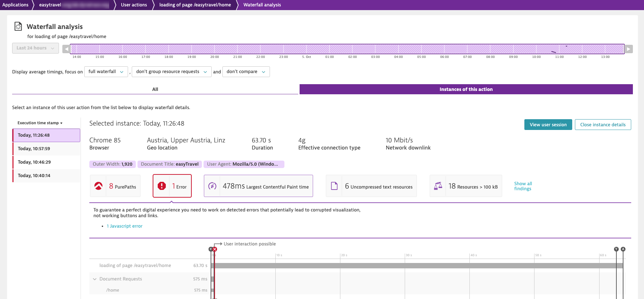Click Show all findings link
Screen dimensions: 644x299
(x=523, y=186)
